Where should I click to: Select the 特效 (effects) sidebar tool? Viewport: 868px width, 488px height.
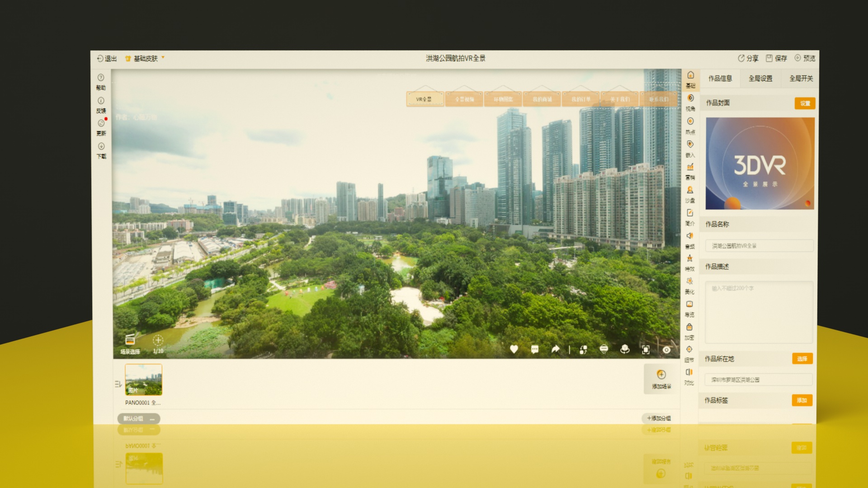(689, 263)
